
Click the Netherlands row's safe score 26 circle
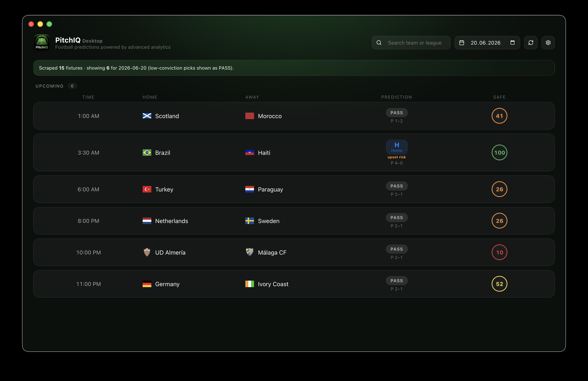(x=499, y=221)
